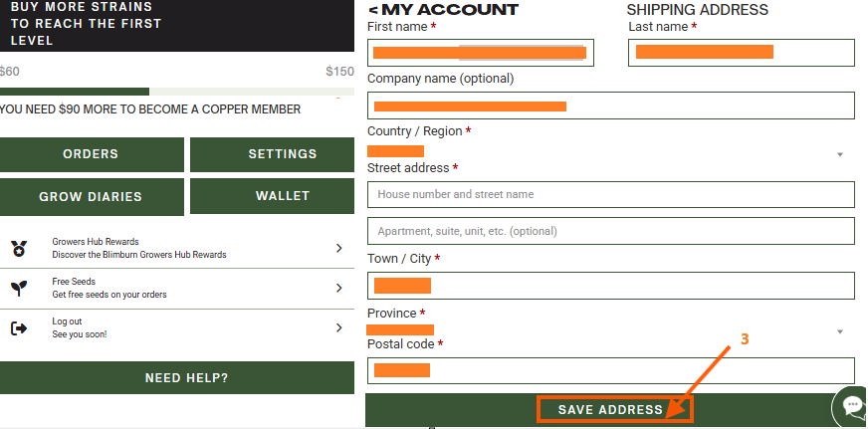Click chevron beside Log out
868x429 pixels.
[339, 328]
